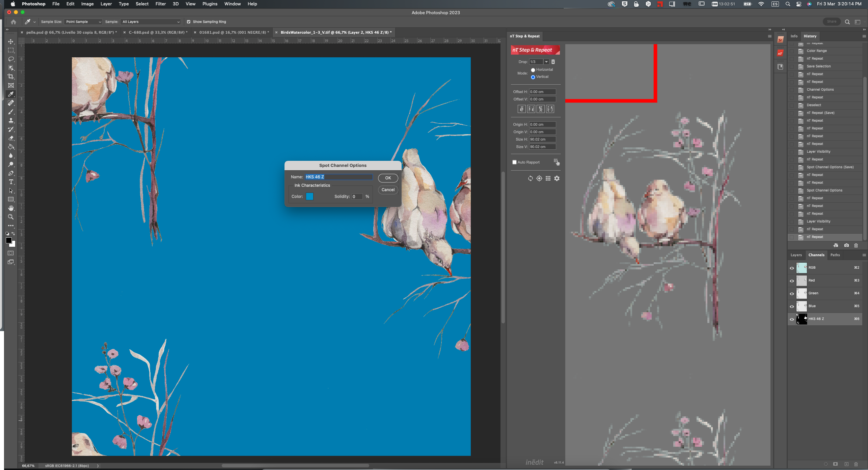Click OK in Spot Channel Options
Image resolution: width=868 pixels, height=470 pixels.
388,178
